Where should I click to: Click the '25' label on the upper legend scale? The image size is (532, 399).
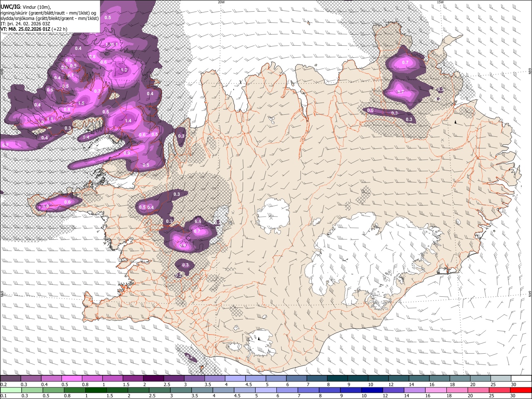(493, 384)
